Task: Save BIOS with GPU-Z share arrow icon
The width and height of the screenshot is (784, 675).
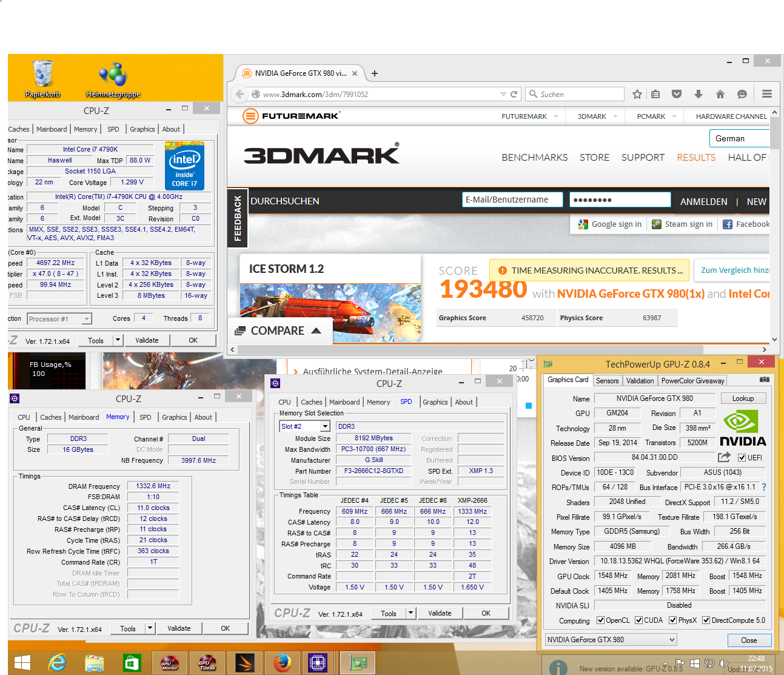Action: [725, 457]
